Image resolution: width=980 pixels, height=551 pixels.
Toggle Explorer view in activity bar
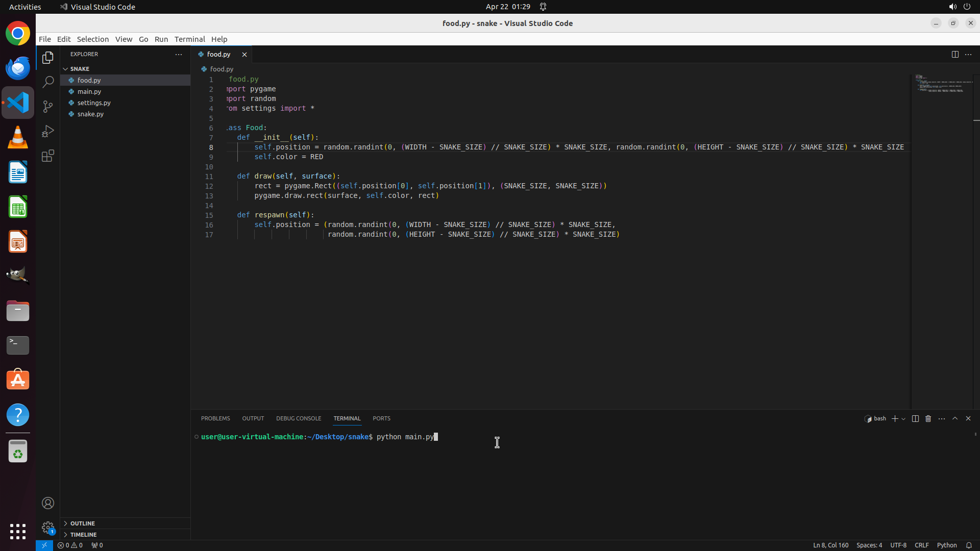point(48,58)
